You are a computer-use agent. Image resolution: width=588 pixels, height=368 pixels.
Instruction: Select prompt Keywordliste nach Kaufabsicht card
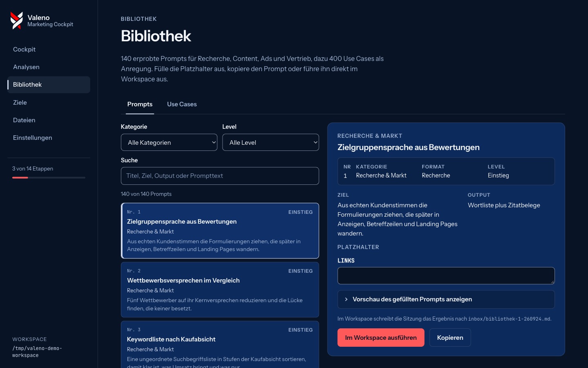220,344
